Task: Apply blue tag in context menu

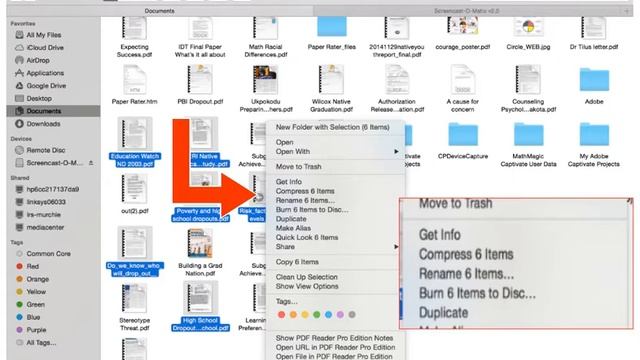Action: (x=328, y=314)
